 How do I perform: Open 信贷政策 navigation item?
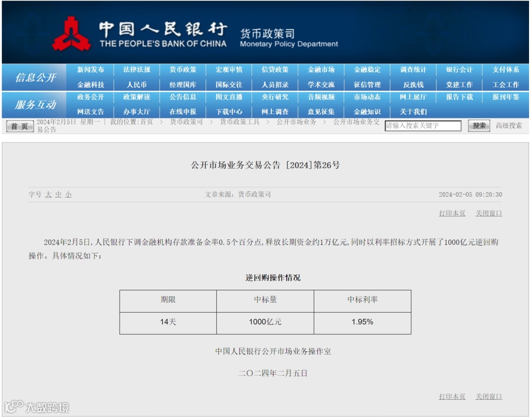275,69
